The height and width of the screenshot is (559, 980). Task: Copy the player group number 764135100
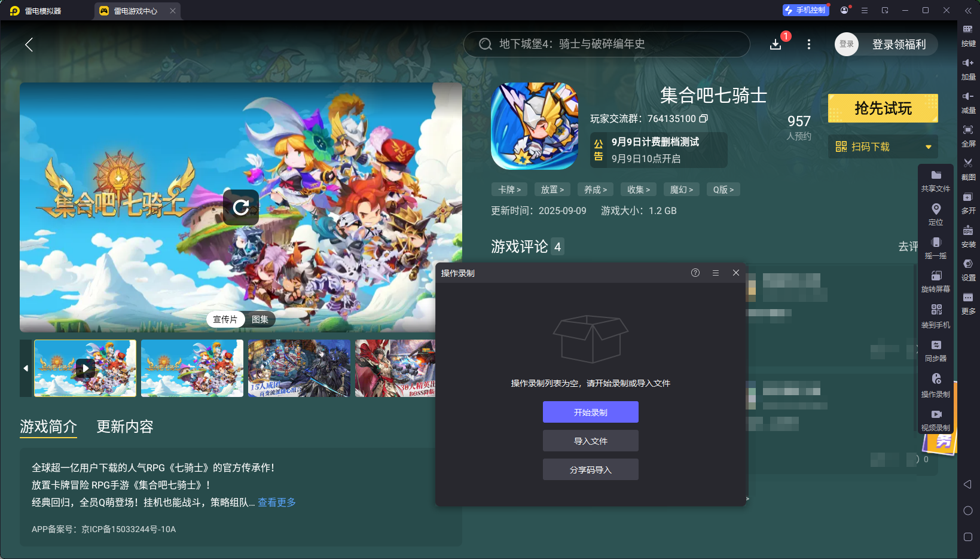click(704, 118)
